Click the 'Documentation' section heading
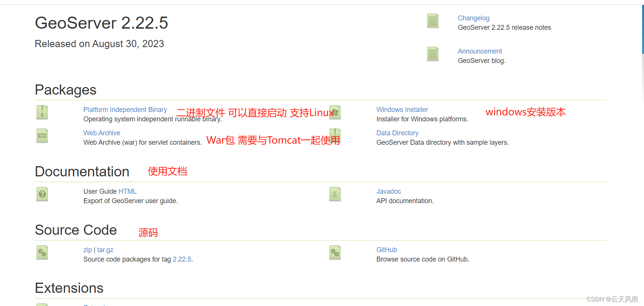Screen dimensions: 644x306 click(82, 171)
